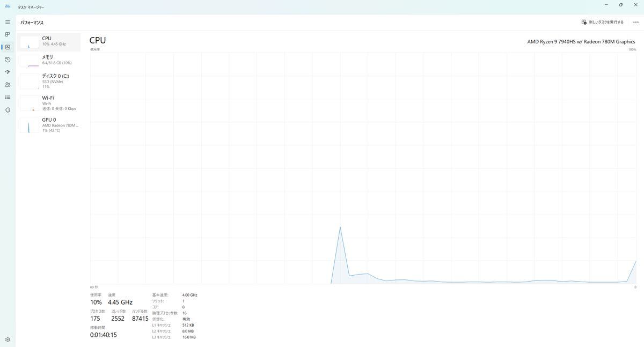644x347 pixels.
Task: Click the large CPU heading
Action: coord(98,40)
